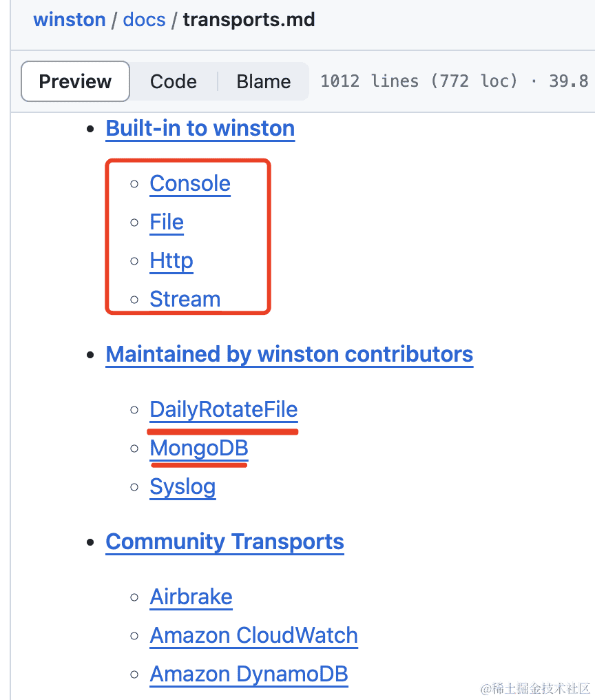Jump to Community Transports section
This screenshot has height=700, width=595.
[225, 542]
